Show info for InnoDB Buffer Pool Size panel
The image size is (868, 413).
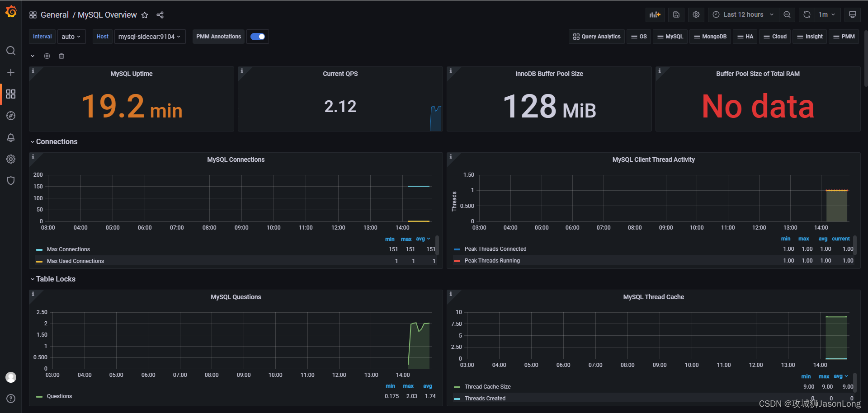click(x=451, y=70)
